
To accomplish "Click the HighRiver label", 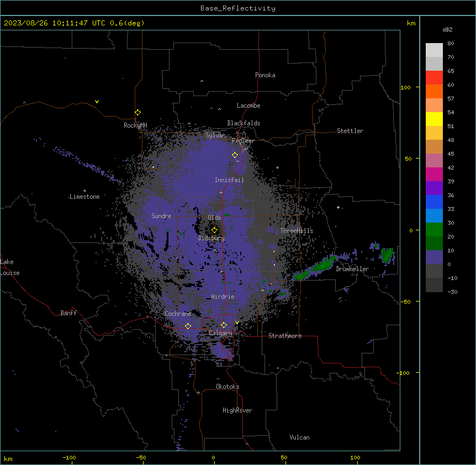I will tap(237, 410).
